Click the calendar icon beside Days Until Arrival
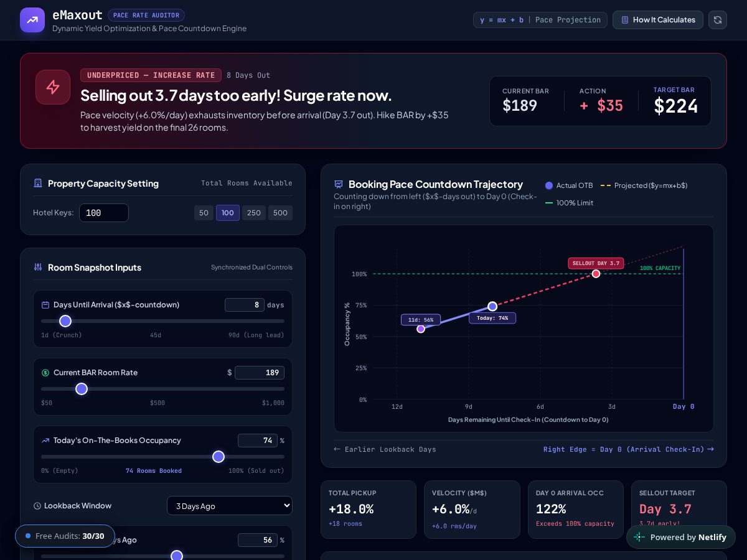This screenshot has width=747, height=560. [x=45, y=305]
